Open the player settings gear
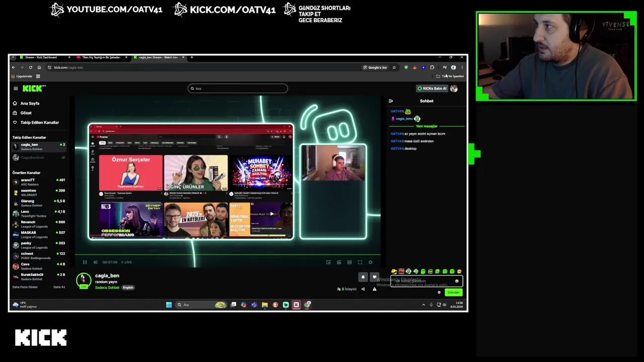The image size is (644, 362). (370, 262)
